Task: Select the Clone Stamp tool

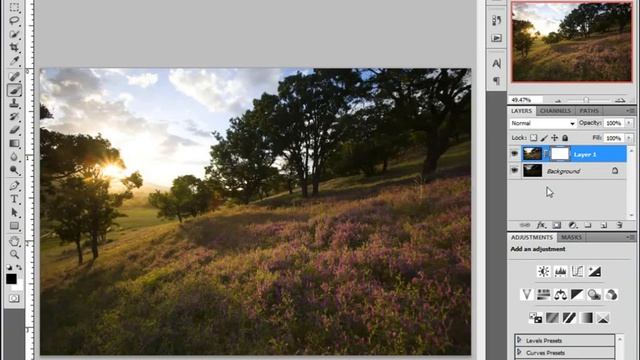Action: [14, 103]
